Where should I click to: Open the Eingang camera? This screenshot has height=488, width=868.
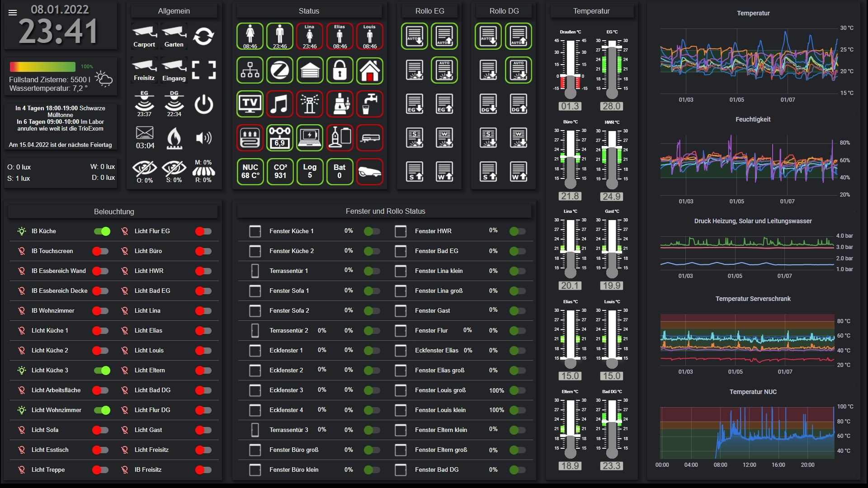tap(174, 70)
